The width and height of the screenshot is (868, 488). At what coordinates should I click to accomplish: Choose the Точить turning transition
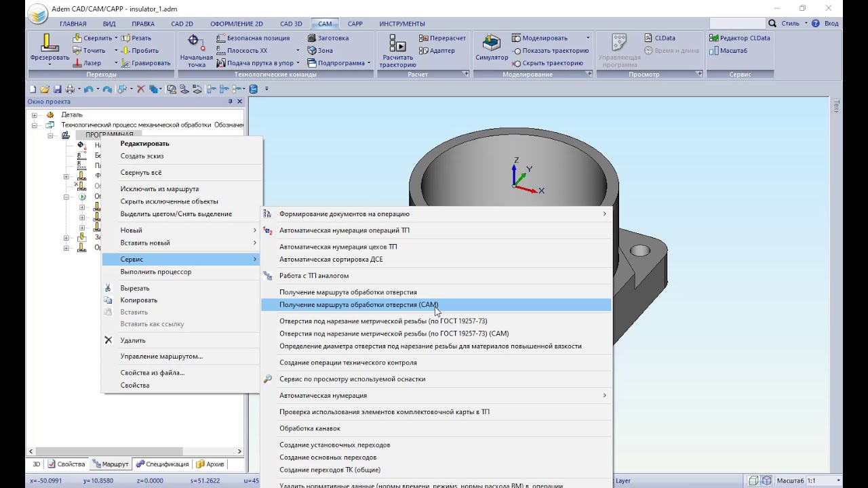[89, 50]
